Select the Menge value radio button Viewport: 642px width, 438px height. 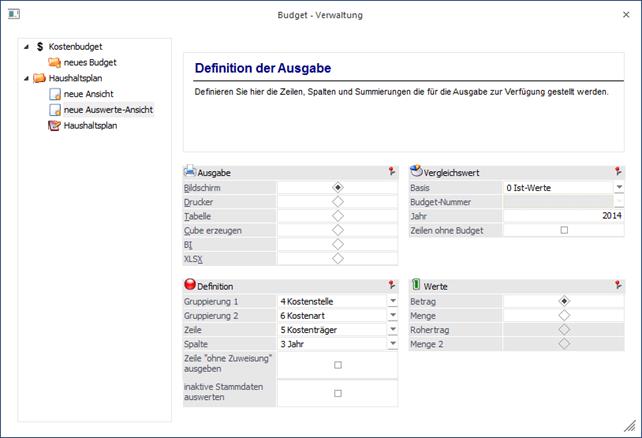(x=564, y=314)
